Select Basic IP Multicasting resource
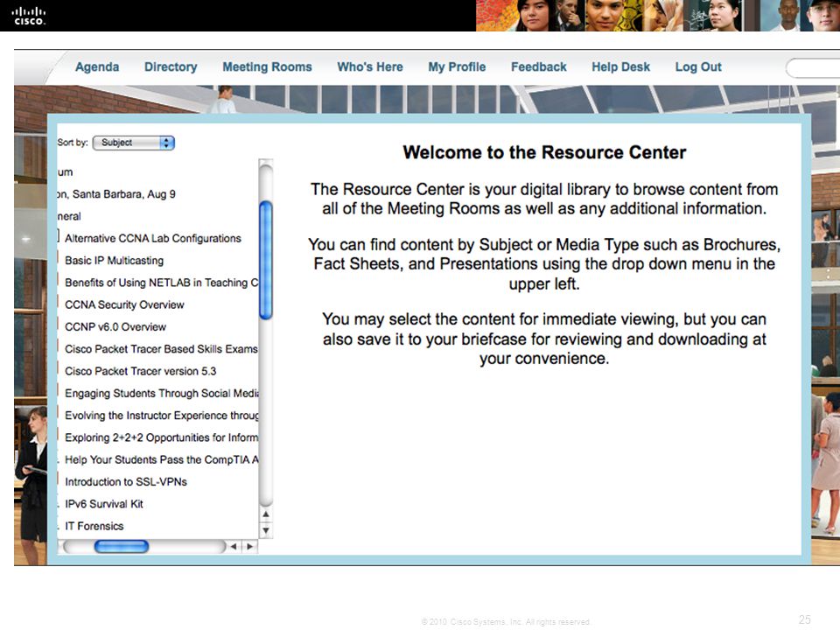840x630 pixels. pos(114,261)
